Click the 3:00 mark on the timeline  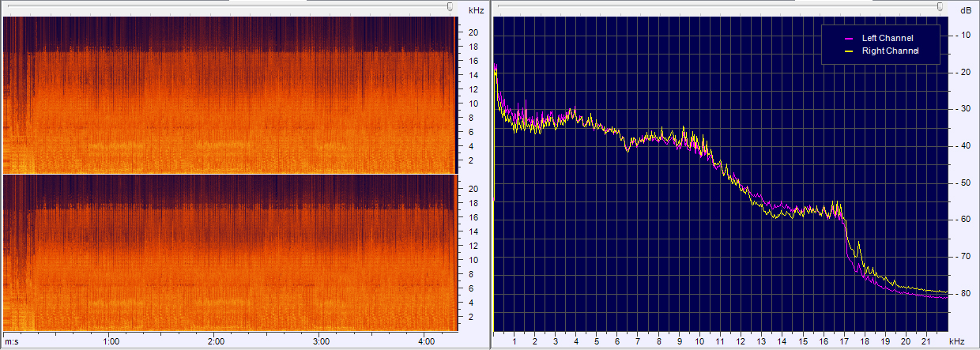point(321,341)
